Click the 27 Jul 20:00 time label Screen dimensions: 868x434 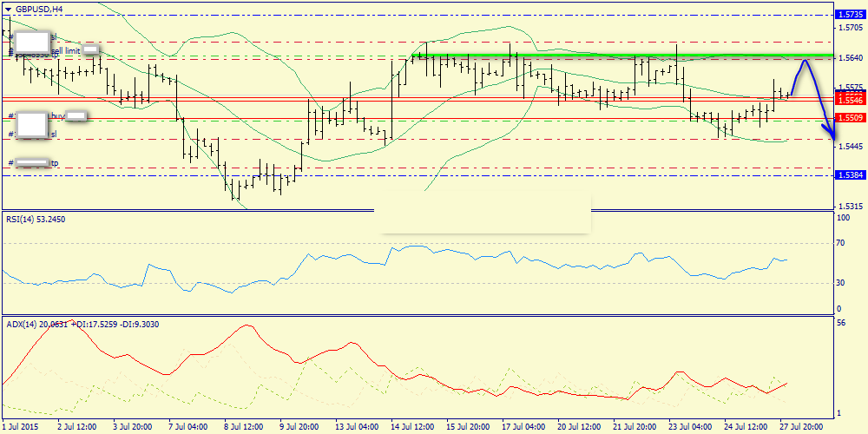[801, 427]
